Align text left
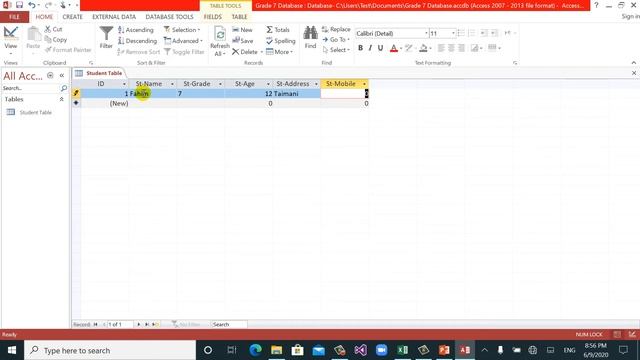Screen dimensions: 640x360 pyautogui.click(x=441, y=48)
